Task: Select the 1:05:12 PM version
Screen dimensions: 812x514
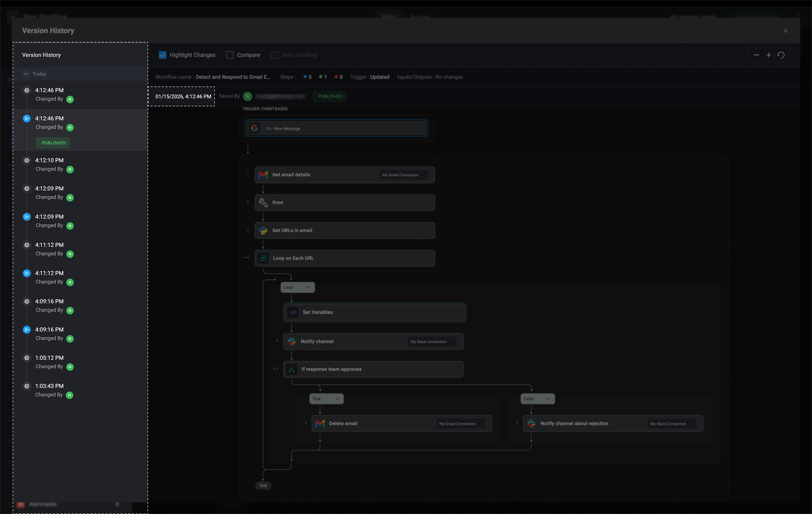Action: (80, 362)
